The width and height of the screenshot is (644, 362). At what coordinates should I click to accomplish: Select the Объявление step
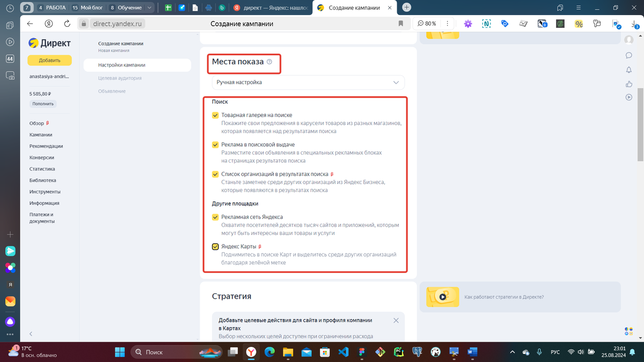[x=112, y=91]
